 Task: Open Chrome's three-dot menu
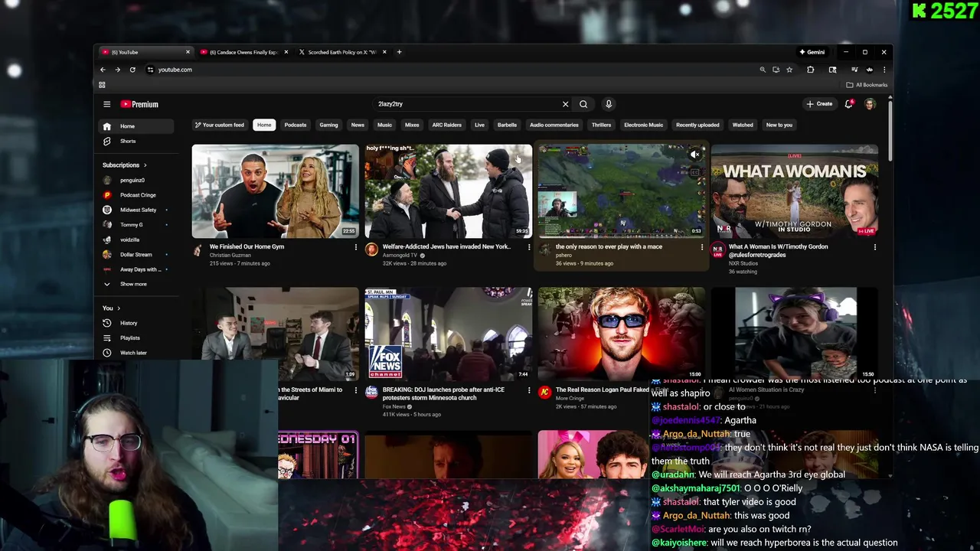tap(884, 70)
